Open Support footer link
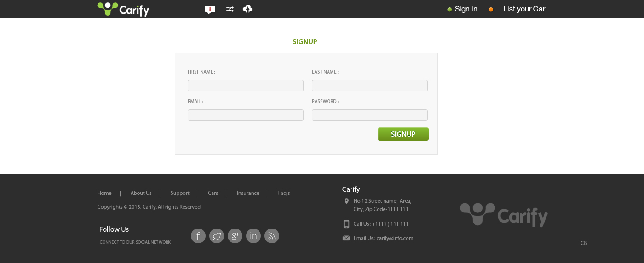Image resolution: width=644 pixels, height=263 pixels. click(180, 194)
